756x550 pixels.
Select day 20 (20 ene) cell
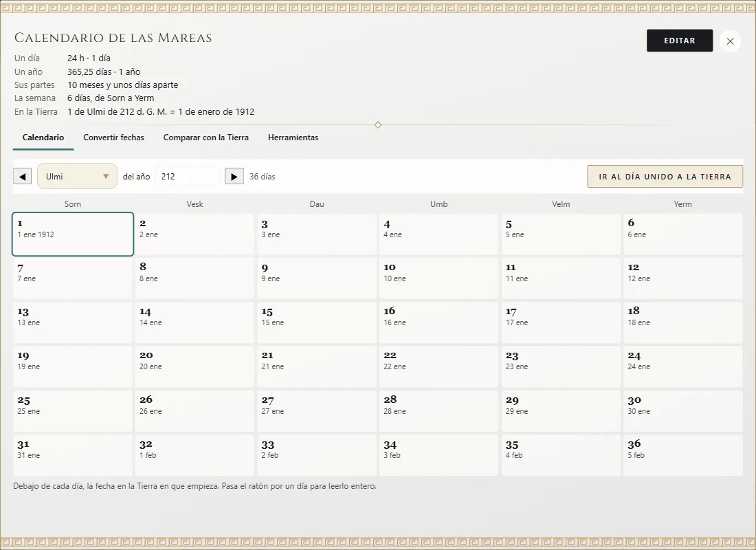click(x=194, y=366)
